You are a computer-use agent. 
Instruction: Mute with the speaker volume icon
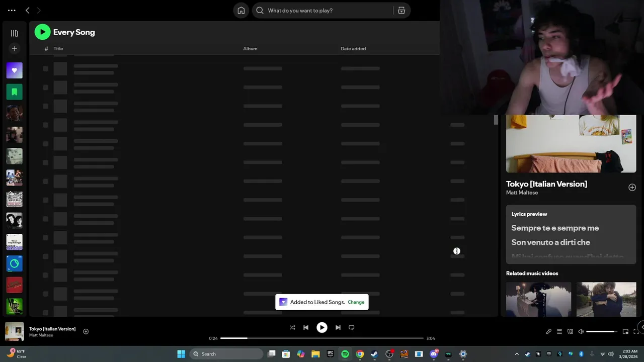[x=581, y=332]
